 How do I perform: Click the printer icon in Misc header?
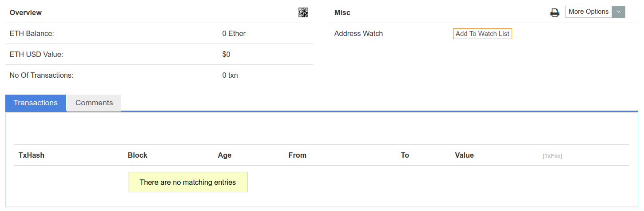[555, 12]
